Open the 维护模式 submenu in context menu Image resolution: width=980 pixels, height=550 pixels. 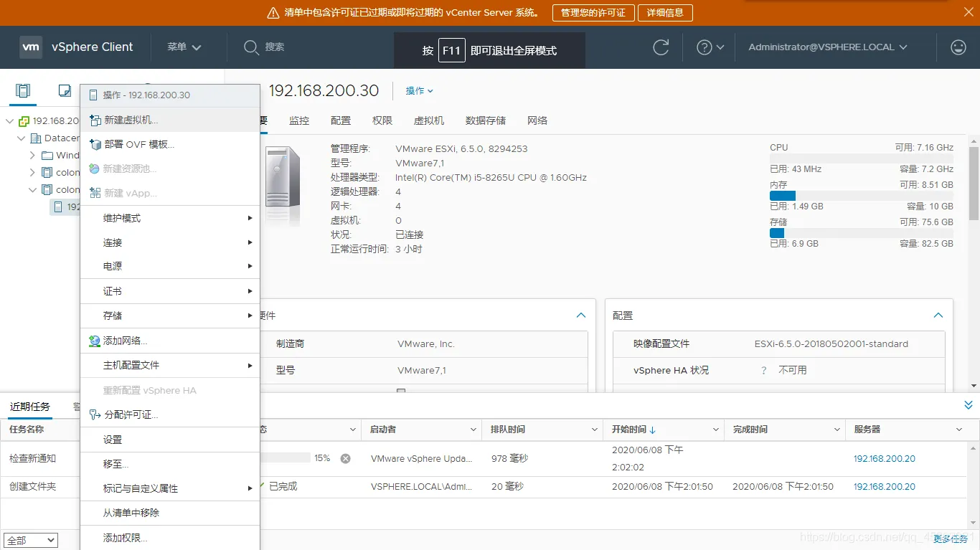pyautogui.click(x=170, y=218)
